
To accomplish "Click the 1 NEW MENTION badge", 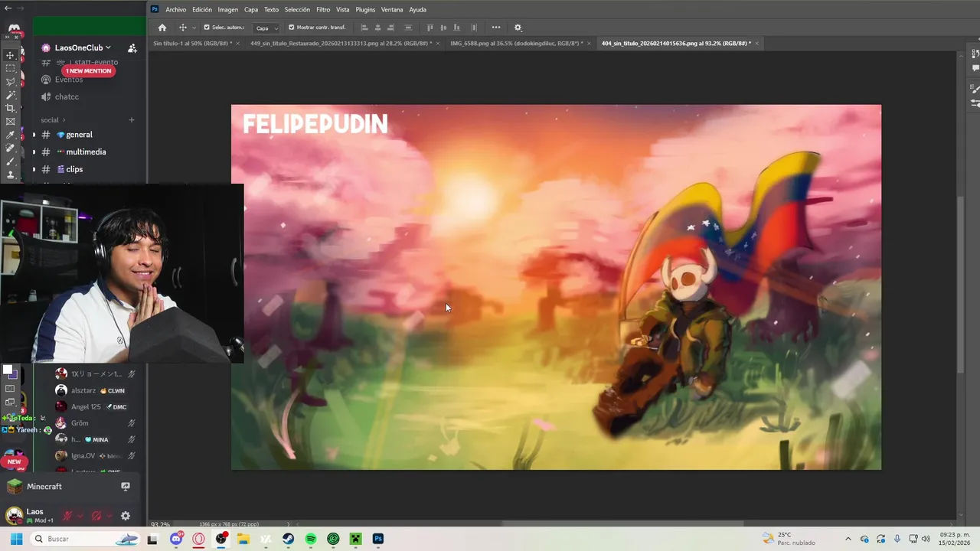I will tap(88, 70).
